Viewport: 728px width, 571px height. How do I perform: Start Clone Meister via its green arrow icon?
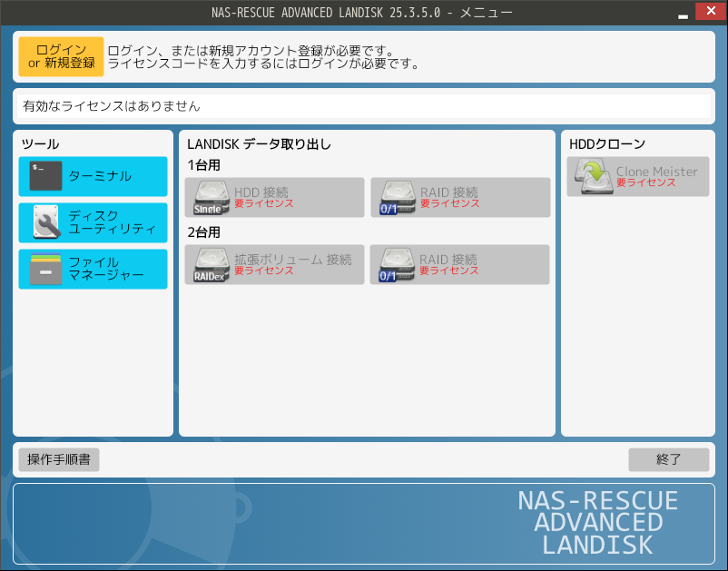593,177
